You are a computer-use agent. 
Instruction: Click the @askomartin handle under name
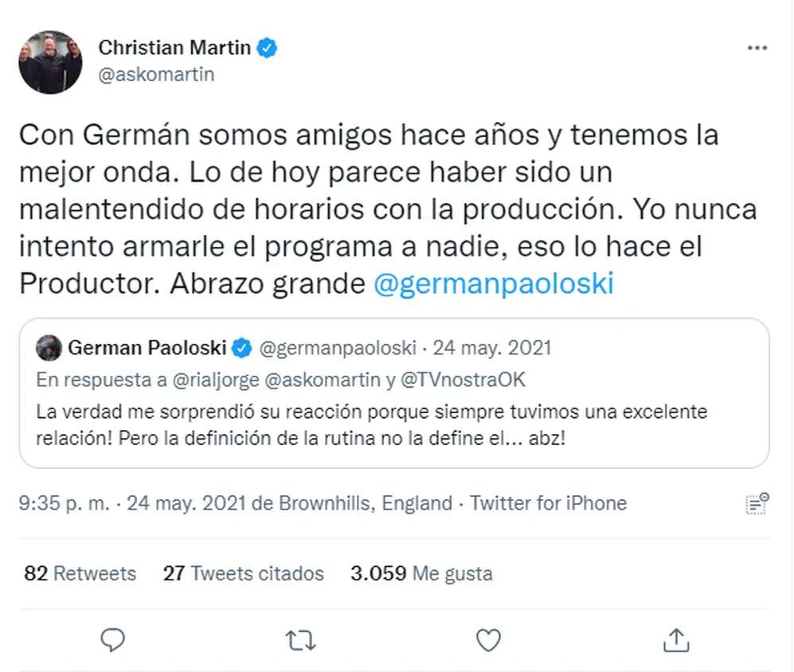(x=156, y=74)
